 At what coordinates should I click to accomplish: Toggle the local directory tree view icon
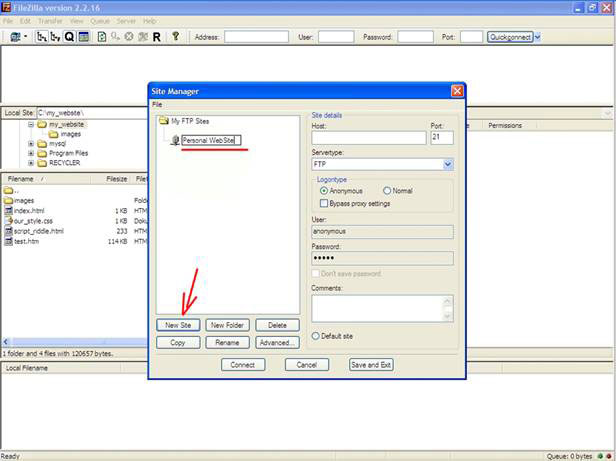point(41,37)
